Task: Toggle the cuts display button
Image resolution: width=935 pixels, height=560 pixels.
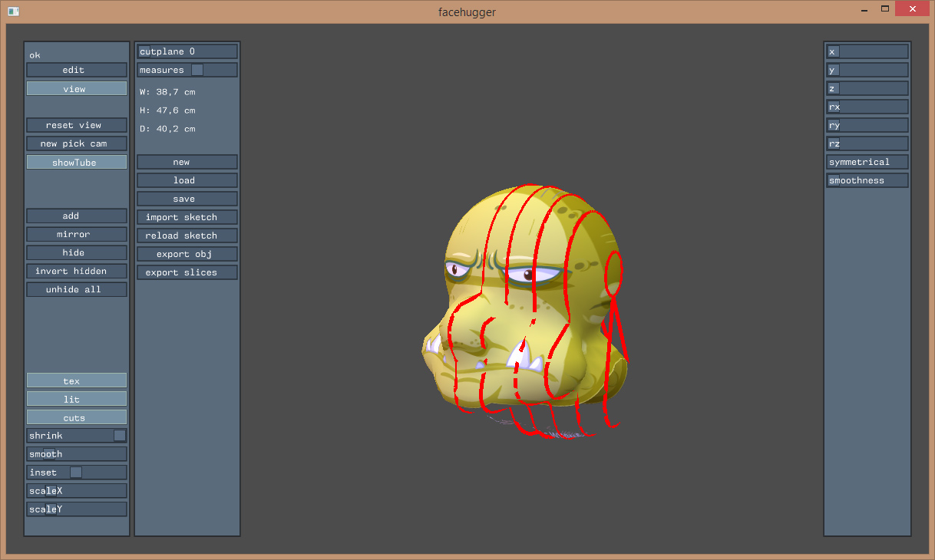Action: 76,417
